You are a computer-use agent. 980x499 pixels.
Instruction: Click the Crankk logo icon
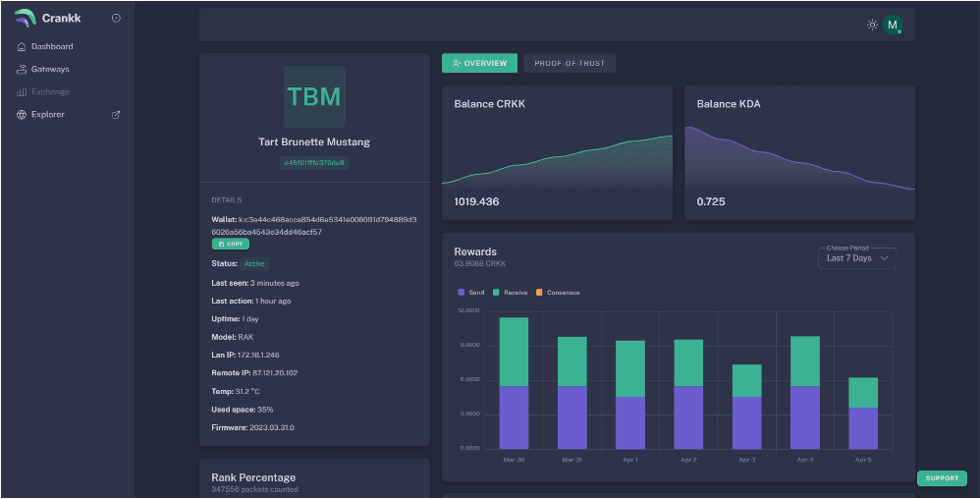coord(25,18)
